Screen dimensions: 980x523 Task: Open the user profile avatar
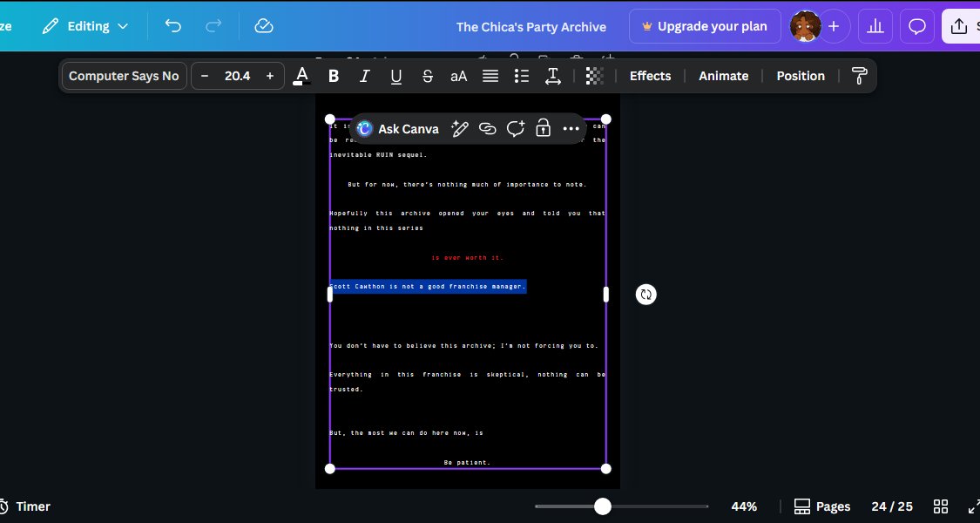click(x=805, y=26)
